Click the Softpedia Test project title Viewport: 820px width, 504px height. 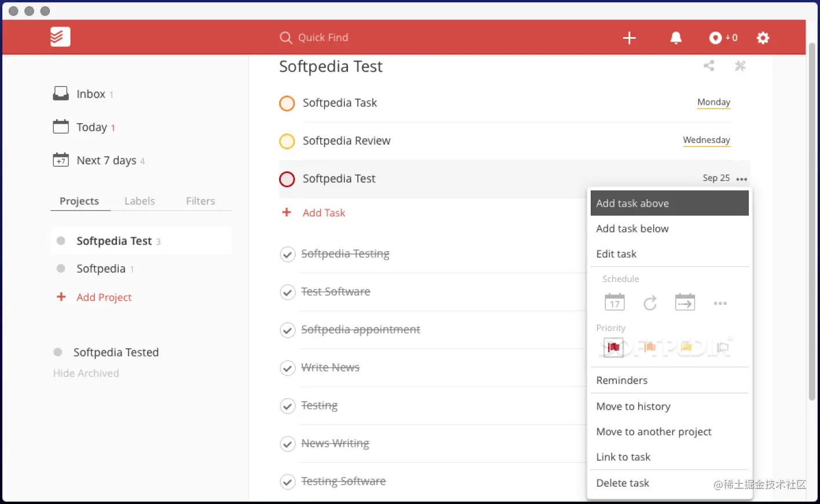[331, 67]
